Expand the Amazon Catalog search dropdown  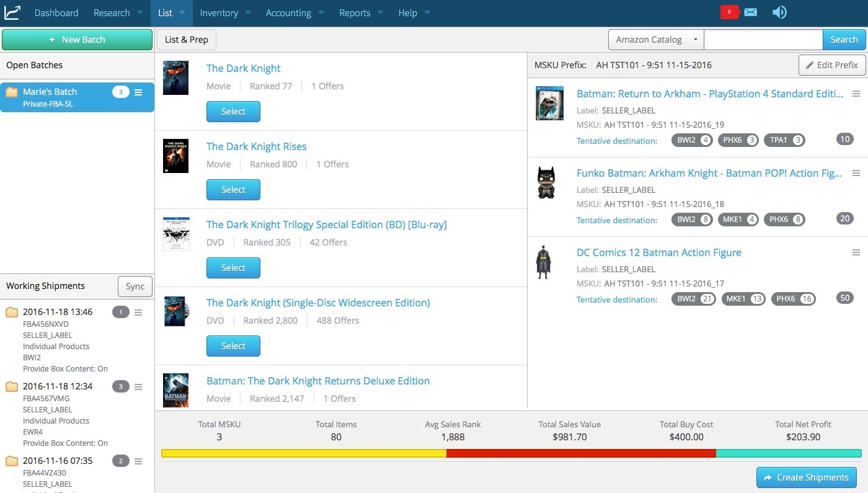656,40
